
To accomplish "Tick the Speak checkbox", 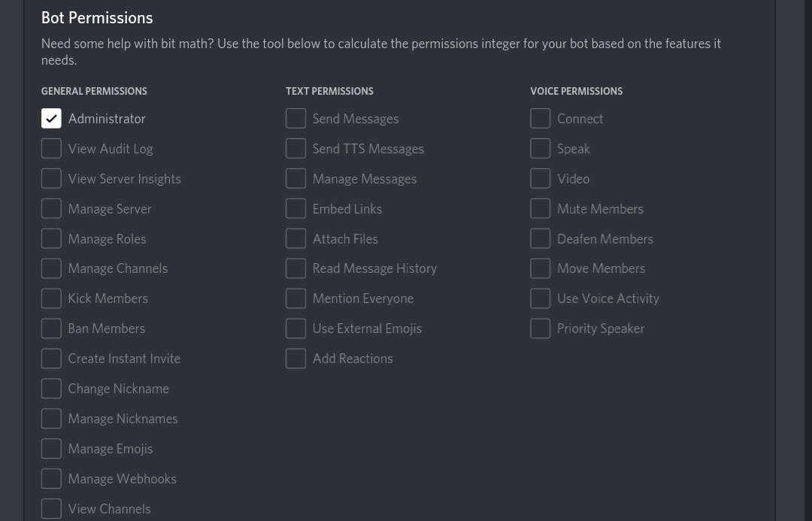I will click(540, 149).
